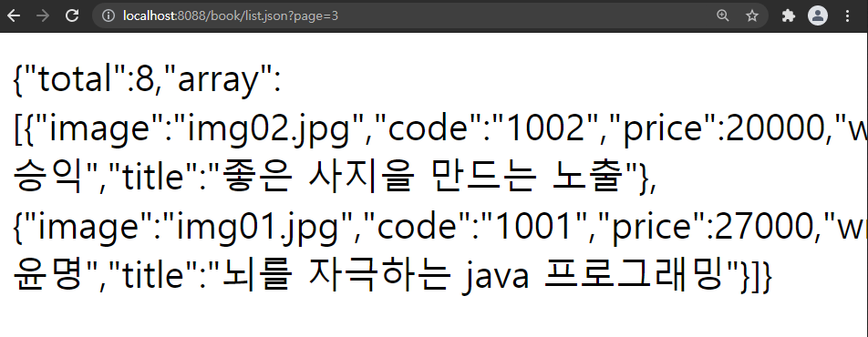Click the address bar URL
The width and height of the screenshot is (868, 337).
click(x=231, y=15)
